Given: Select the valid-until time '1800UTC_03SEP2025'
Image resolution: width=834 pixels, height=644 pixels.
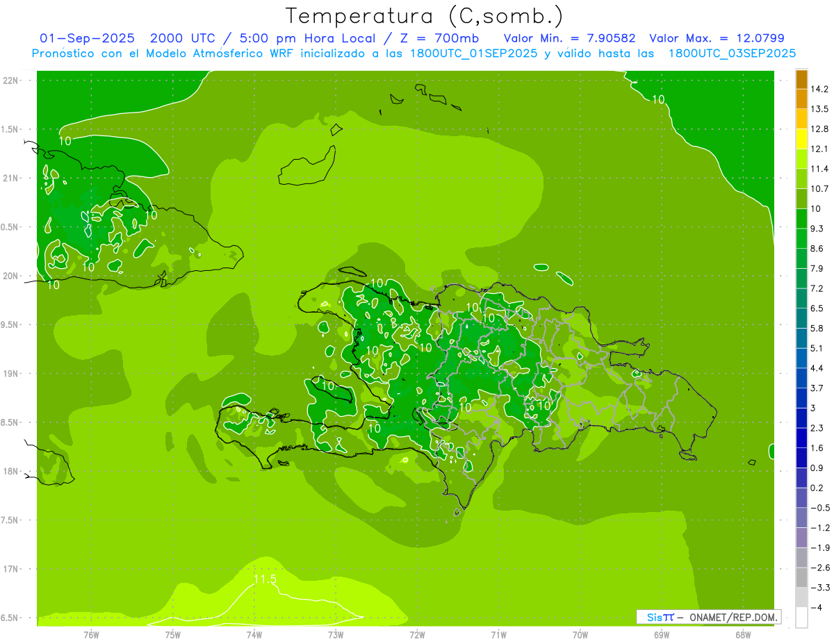Looking at the screenshot, I should [x=732, y=53].
